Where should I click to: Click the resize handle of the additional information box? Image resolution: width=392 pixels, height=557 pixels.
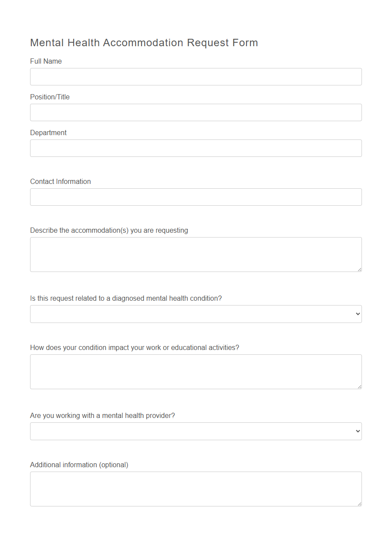pyautogui.click(x=359, y=503)
